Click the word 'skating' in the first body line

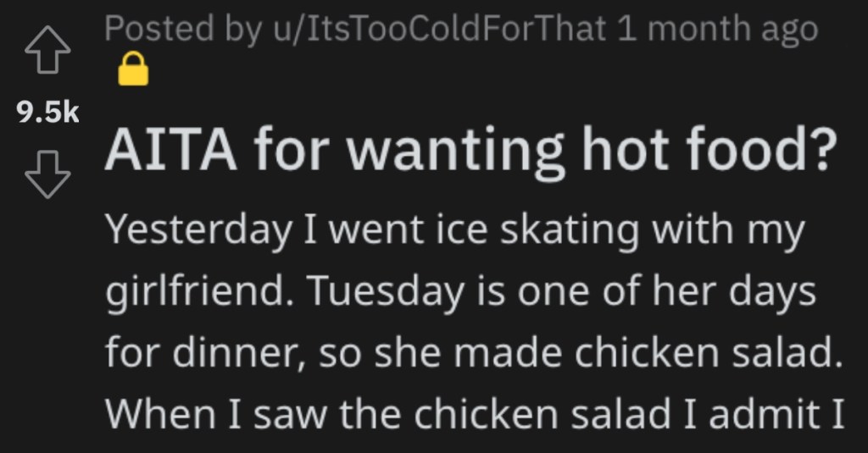pyautogui.click(x=570, y=232)
